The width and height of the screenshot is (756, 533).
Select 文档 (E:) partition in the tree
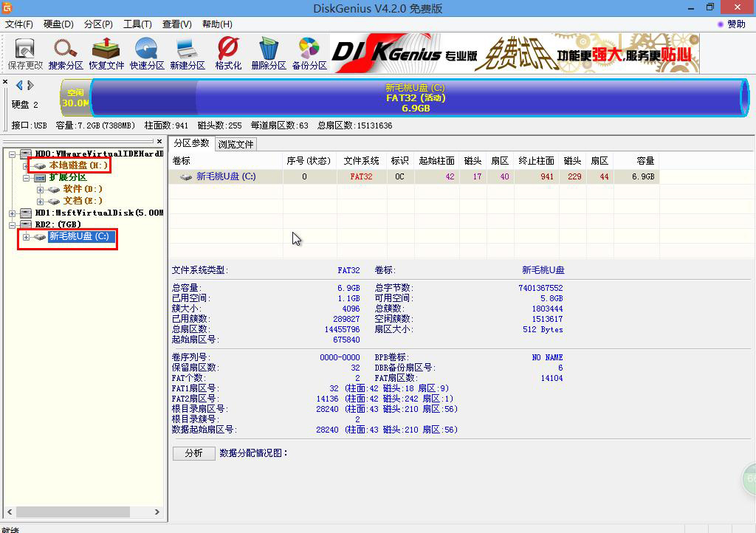pyautogui.click(x=83, y=201)
